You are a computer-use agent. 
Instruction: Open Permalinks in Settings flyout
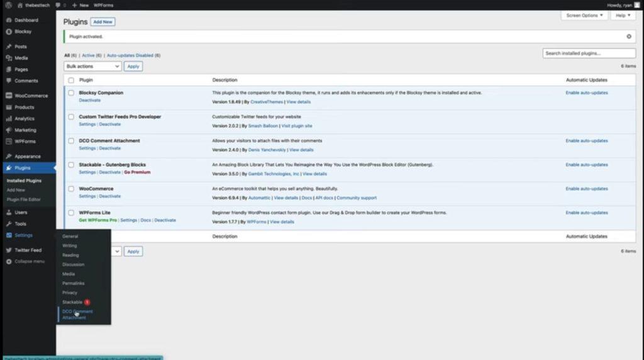click(x=74, y=284)
